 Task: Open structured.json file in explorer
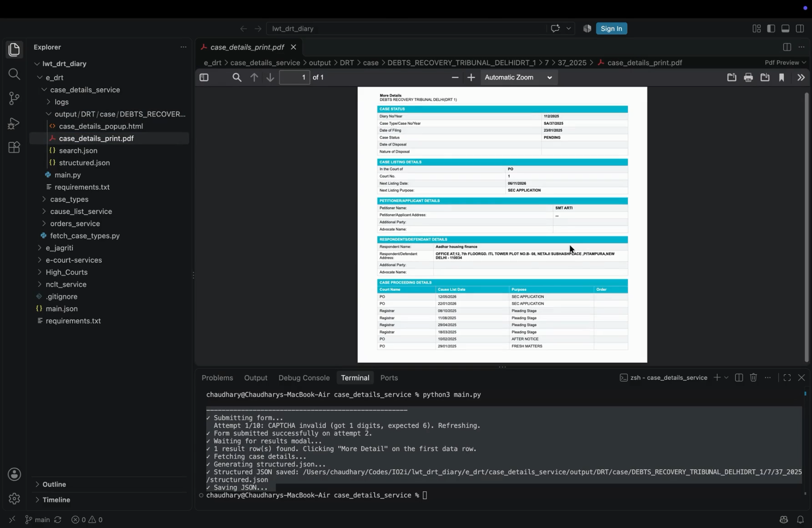point(84,162)
